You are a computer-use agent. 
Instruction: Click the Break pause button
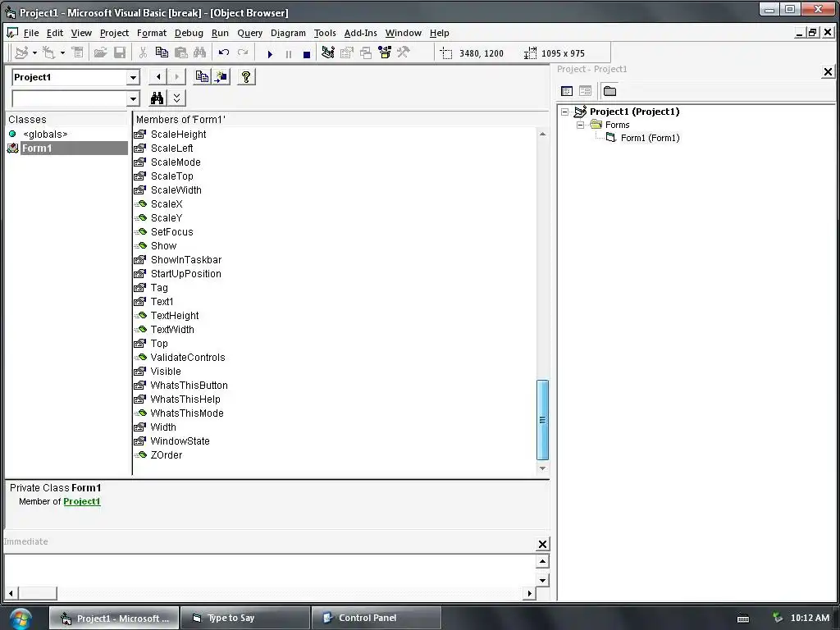pos(288,53)
